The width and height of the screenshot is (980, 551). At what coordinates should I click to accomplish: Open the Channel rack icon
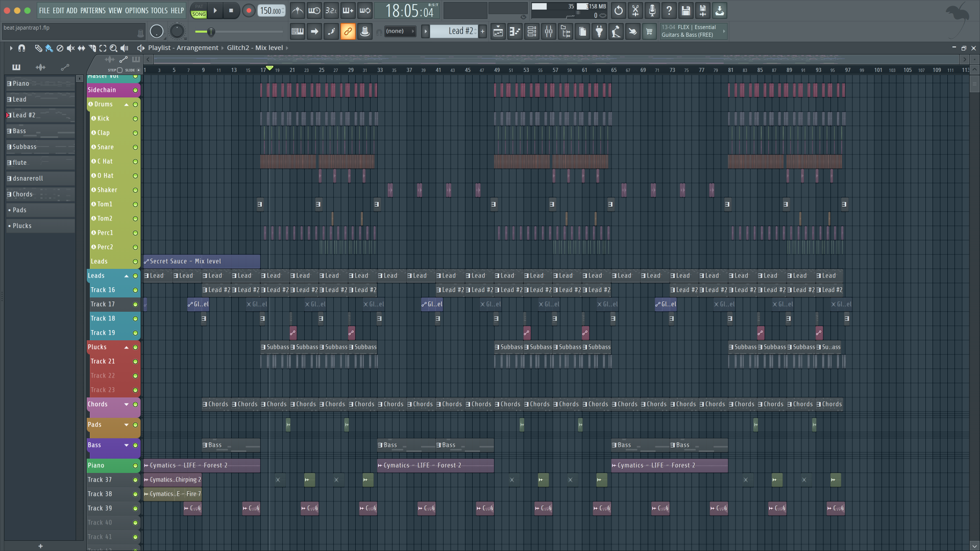[532, 32]
